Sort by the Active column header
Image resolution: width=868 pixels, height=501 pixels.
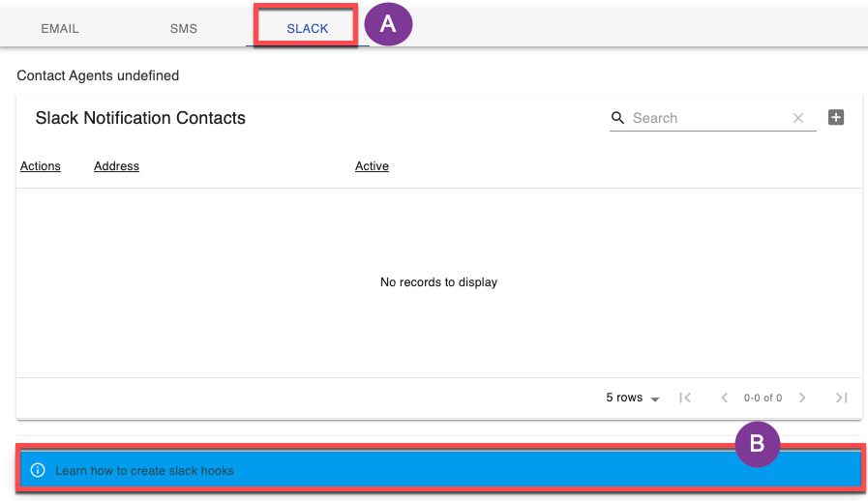372,166
